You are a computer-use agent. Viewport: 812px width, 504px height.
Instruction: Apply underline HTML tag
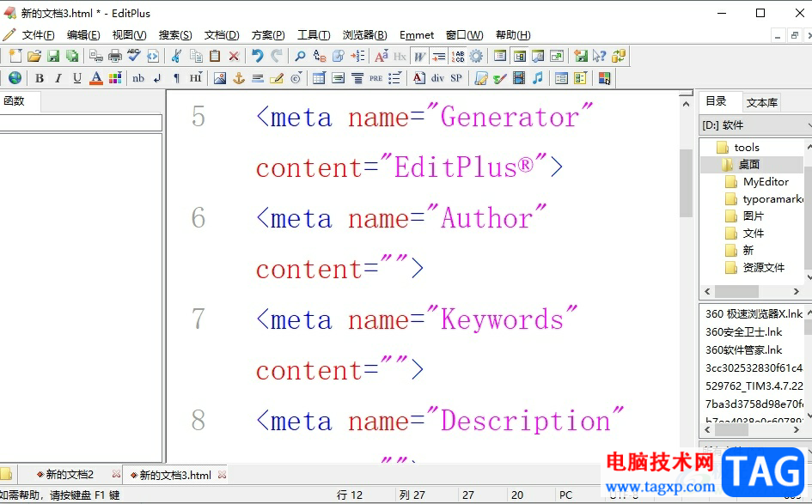tap(77, 78)
